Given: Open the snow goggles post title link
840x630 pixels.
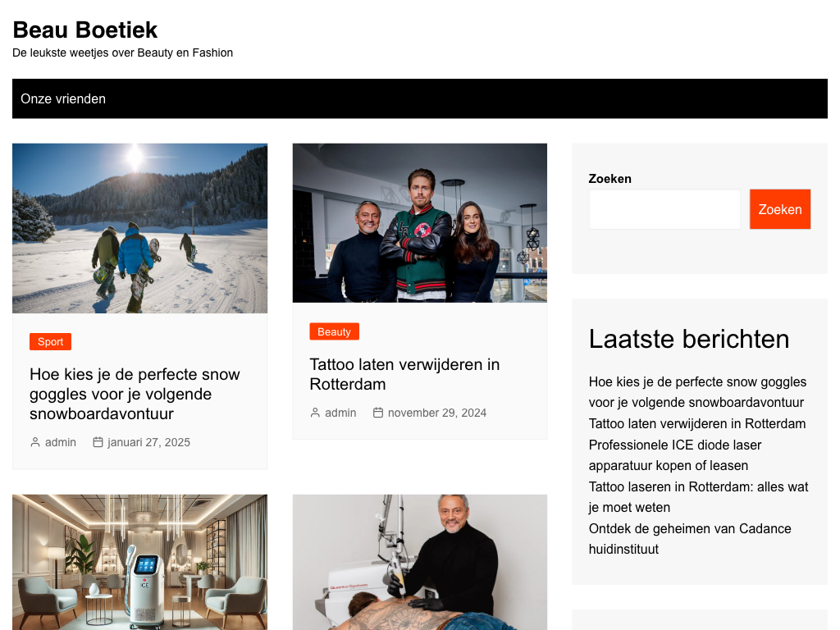Looking at the screenshot, I should (135, 394).
